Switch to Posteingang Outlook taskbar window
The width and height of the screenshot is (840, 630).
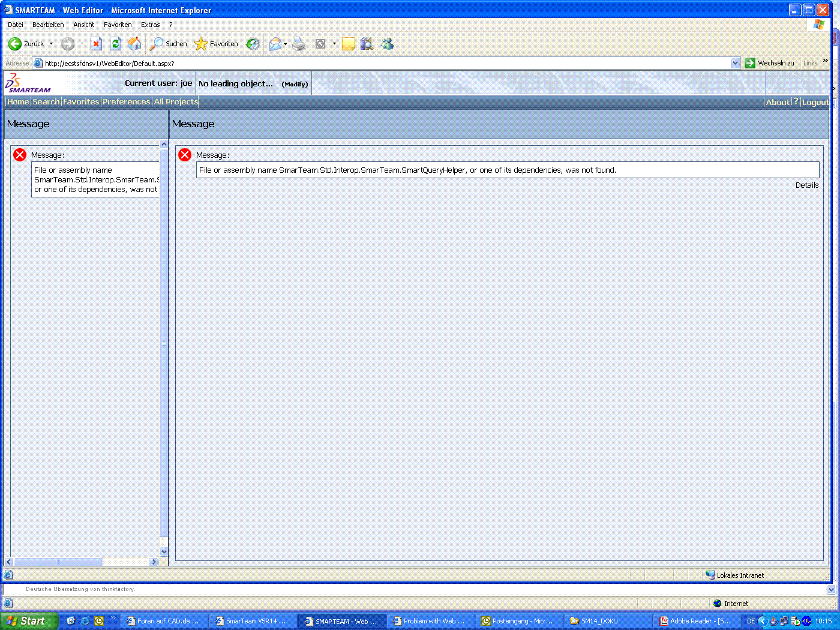pyautogui.click(x=518, y=621)
